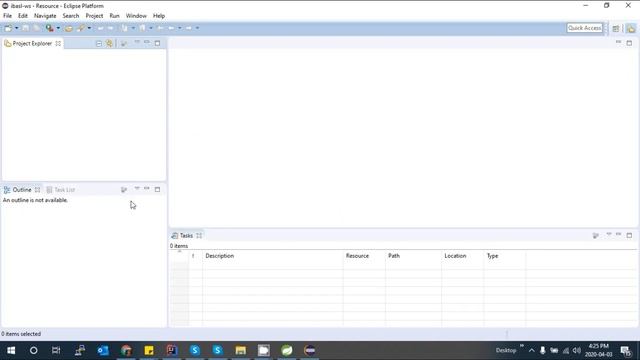Image resolution: width=640 pixels, height=360 pixels.
Task: Click the Save toolbar icon
Action: [x=25, y=28]
